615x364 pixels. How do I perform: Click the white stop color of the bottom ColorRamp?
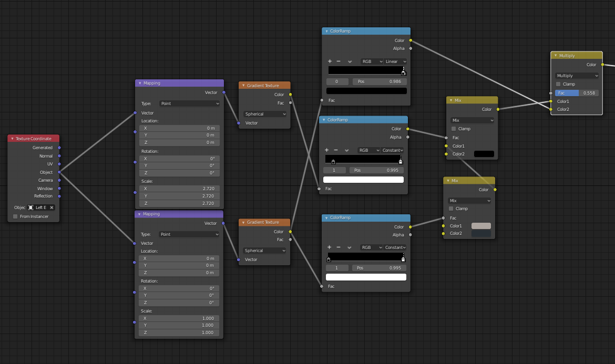tap(366, 277)
